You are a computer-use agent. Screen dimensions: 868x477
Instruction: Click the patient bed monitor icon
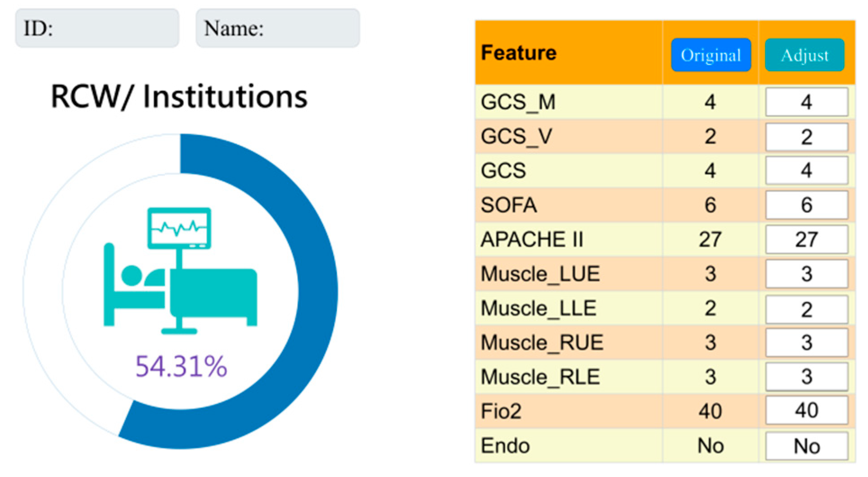(x=181, y=271)
